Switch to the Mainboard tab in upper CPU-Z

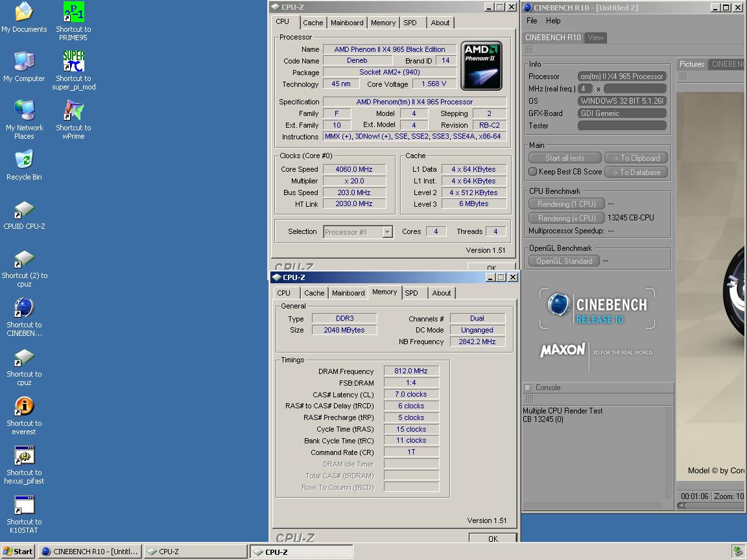[x=347, y=23]
